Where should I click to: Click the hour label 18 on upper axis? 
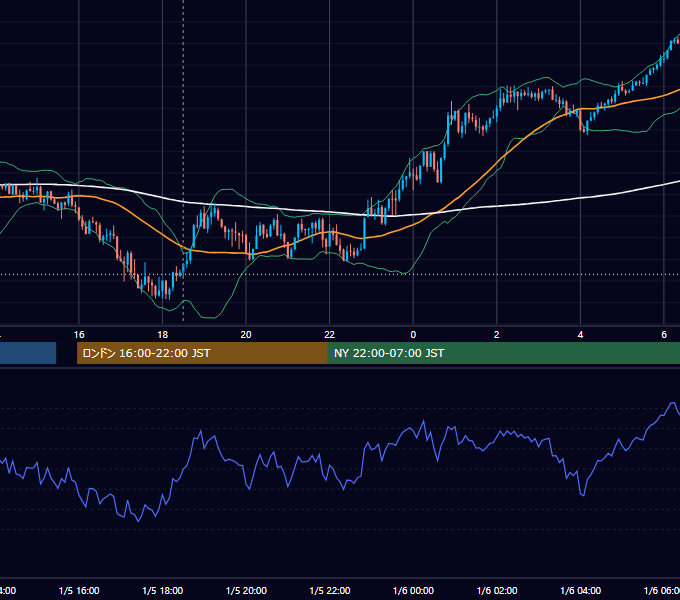point(162,335)
